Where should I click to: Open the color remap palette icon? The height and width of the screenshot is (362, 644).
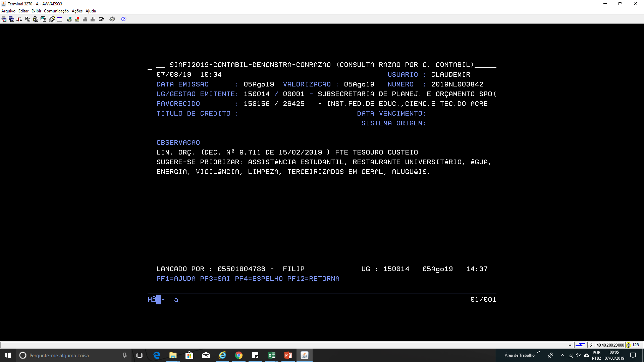click(x=60, y=19)
